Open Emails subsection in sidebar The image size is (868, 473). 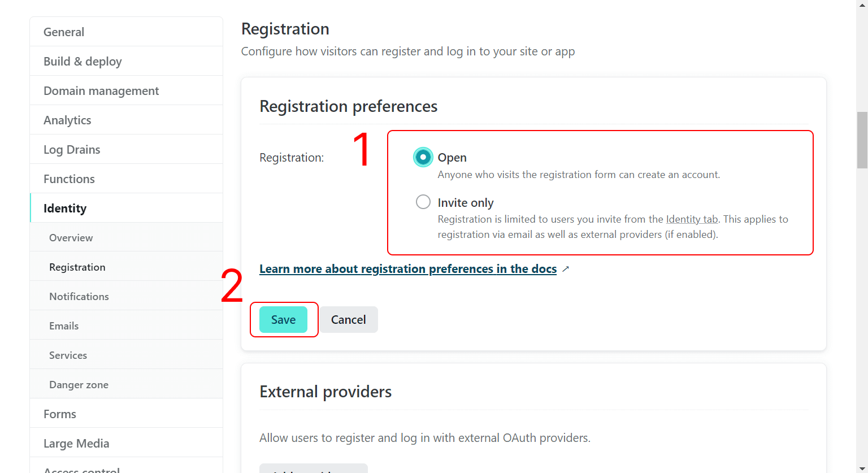click(x=64, y=326)
